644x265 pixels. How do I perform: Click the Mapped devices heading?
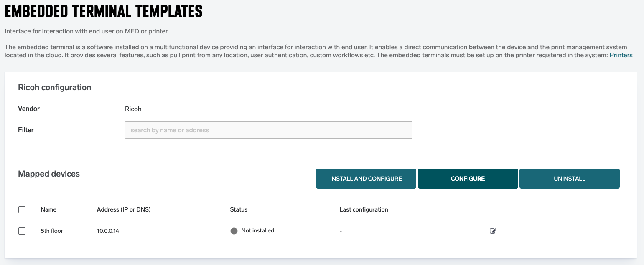tap(49, 174)
